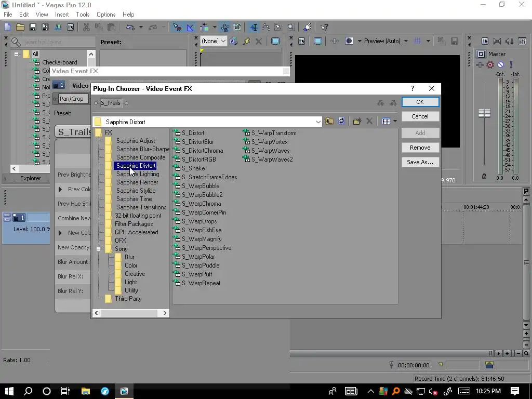Open the Insert menu
Image resolution: width=532 pixels, height=399 pixels.
62,14
